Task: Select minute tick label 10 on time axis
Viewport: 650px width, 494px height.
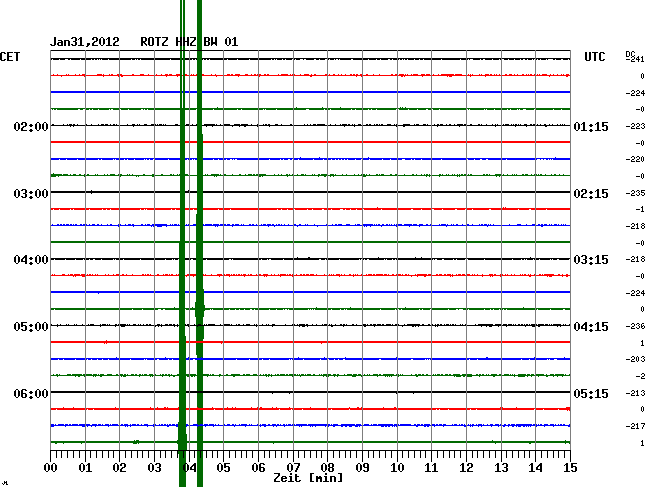Action: tap(397, 467)
